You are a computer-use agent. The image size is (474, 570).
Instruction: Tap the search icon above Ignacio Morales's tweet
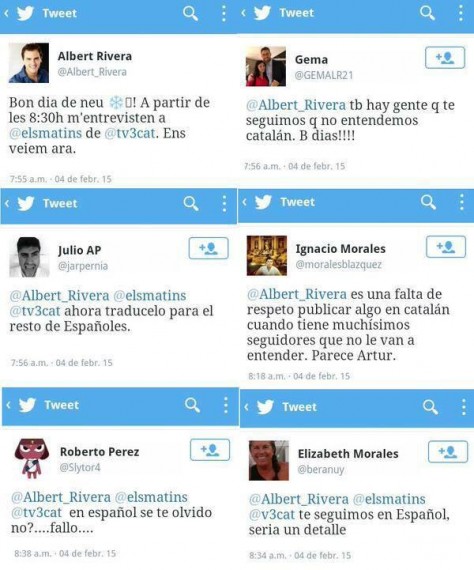click(428, 202)
